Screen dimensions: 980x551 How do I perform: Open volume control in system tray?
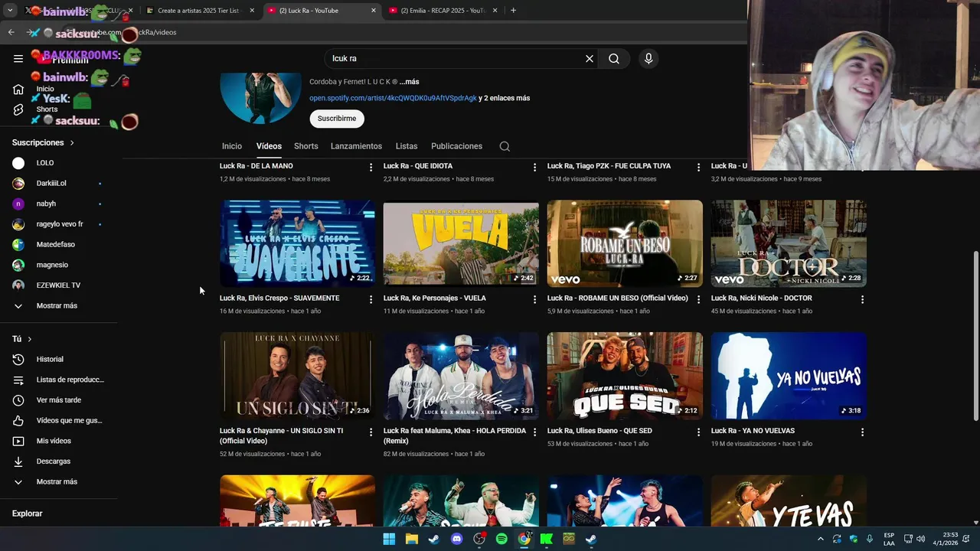click(920, 539)
